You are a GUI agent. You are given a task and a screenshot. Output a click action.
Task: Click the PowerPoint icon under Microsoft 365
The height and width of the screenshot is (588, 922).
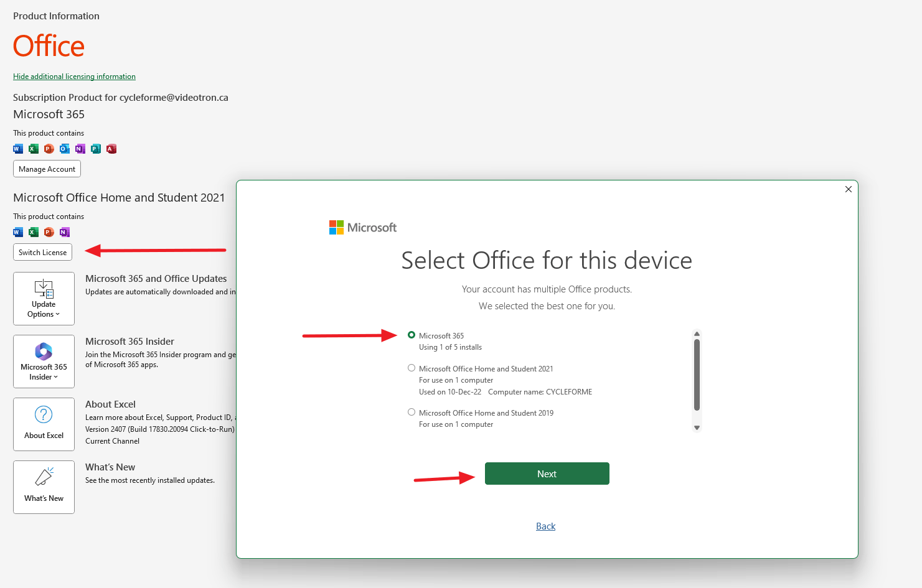tap(49, 149)
